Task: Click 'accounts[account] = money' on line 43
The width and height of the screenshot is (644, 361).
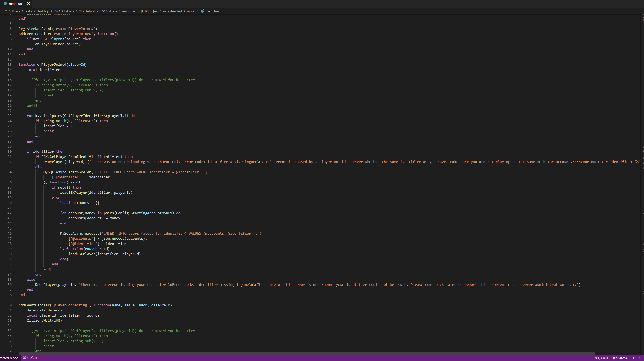Action: coord(94,218)
